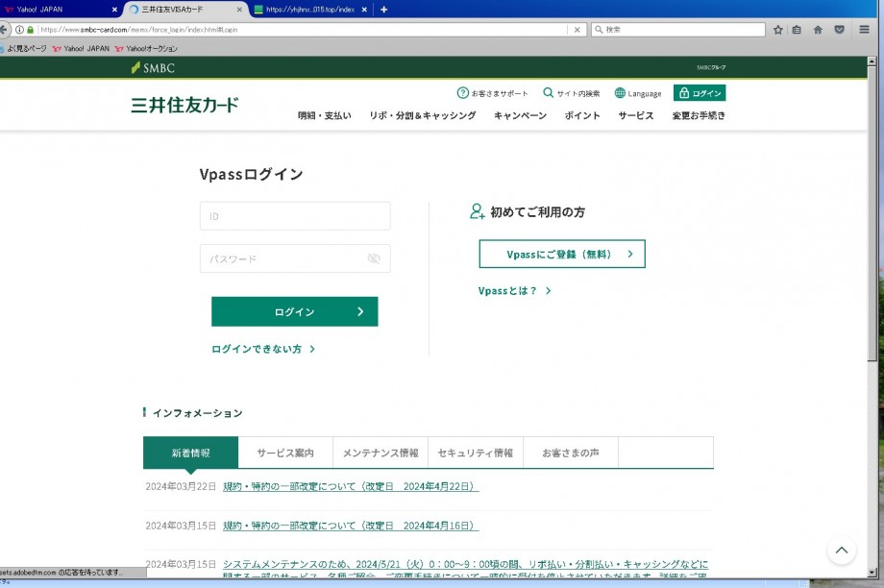Close the Yahoo! JAPAN browser tab
Image resolution: width=884 pixels, height=588 pixels.
click(x=114, y=10)
